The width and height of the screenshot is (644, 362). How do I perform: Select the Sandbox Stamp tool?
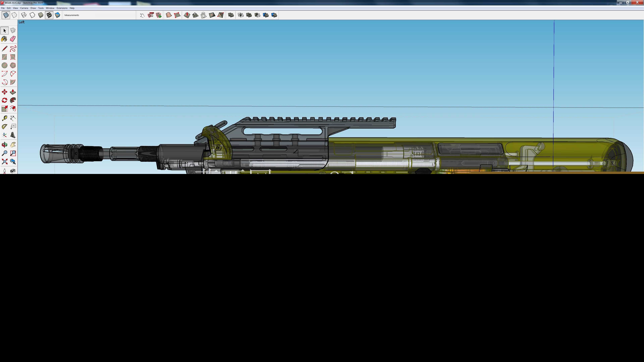click(195, 15)
